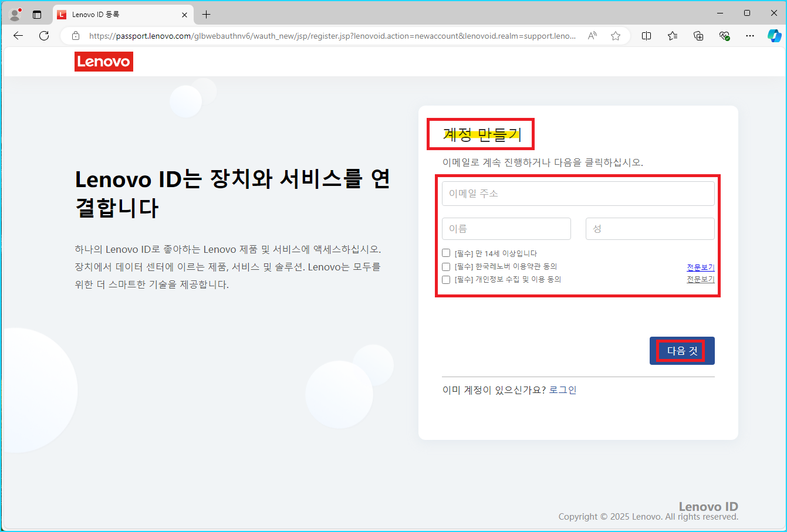
Task: Open 전문보기 link for 이용약관
Action: click(x=701, y=267)
